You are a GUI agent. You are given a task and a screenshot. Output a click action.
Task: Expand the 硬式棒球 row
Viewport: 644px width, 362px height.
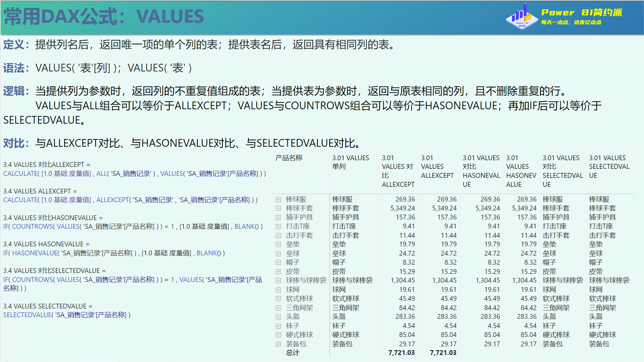pyautogui.click(x=278, y=335)
